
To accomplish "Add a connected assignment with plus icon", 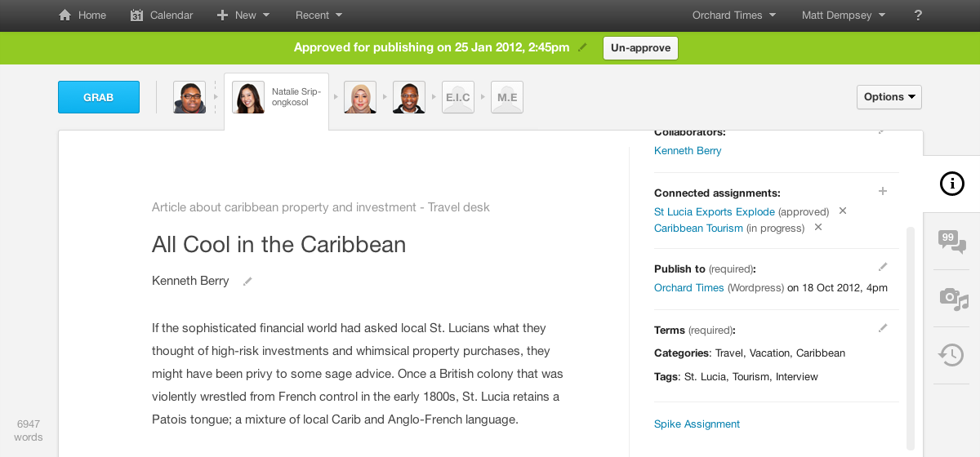I will click(882, 191).
